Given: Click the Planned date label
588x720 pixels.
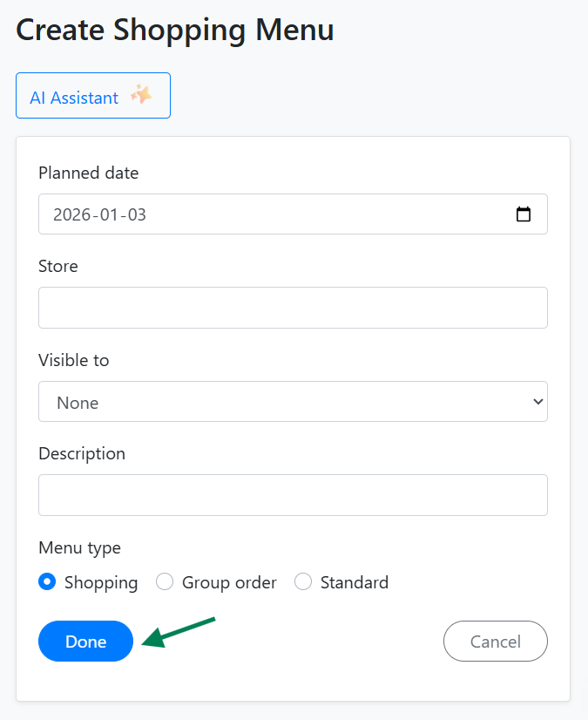Looking at the screenshot, I should click(x=88, y=173).
